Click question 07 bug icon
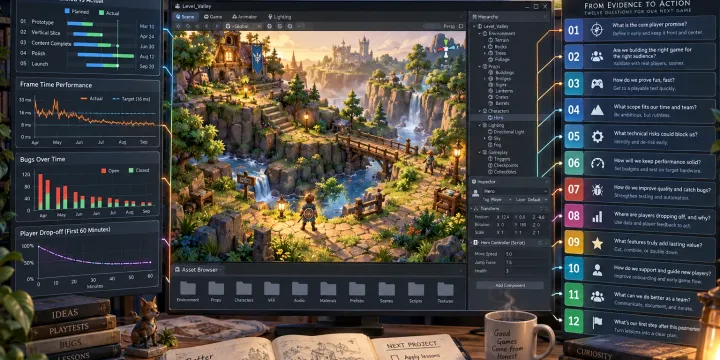720x360 pixels. [597, 190]
